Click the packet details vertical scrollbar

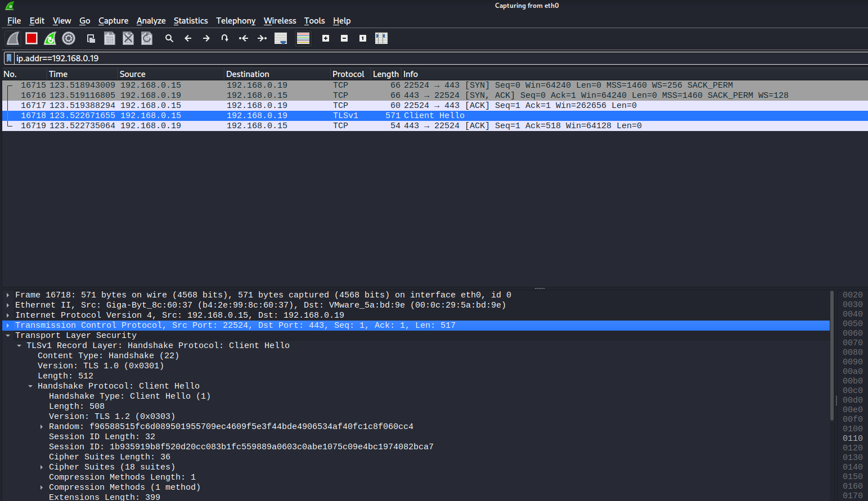click(x=833, y=355)
